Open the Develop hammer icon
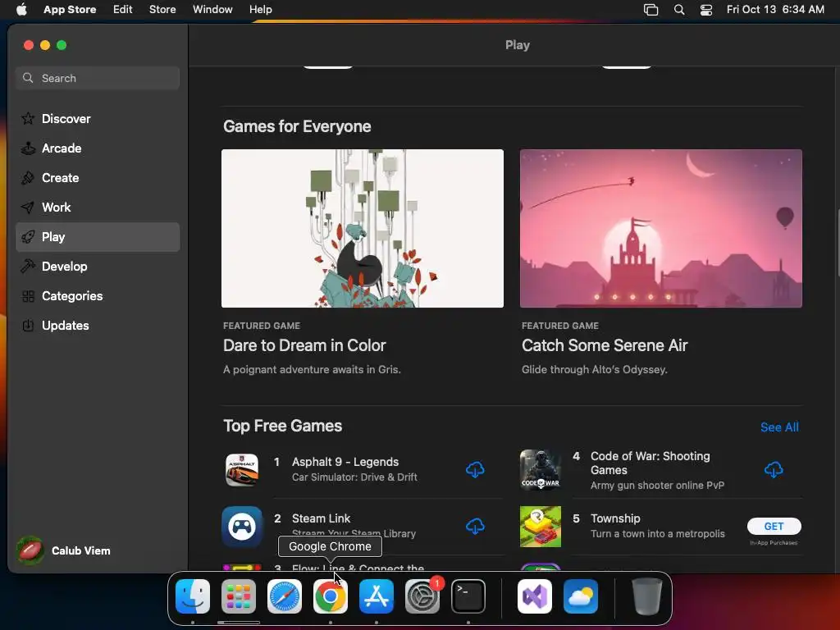The image size is (840, 630). point(28,266)
